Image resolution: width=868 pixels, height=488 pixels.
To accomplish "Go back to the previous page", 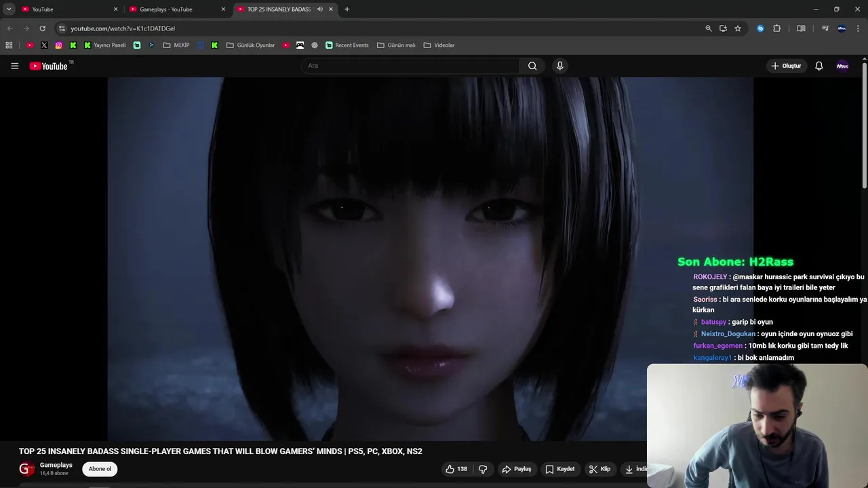I will 9,28.
